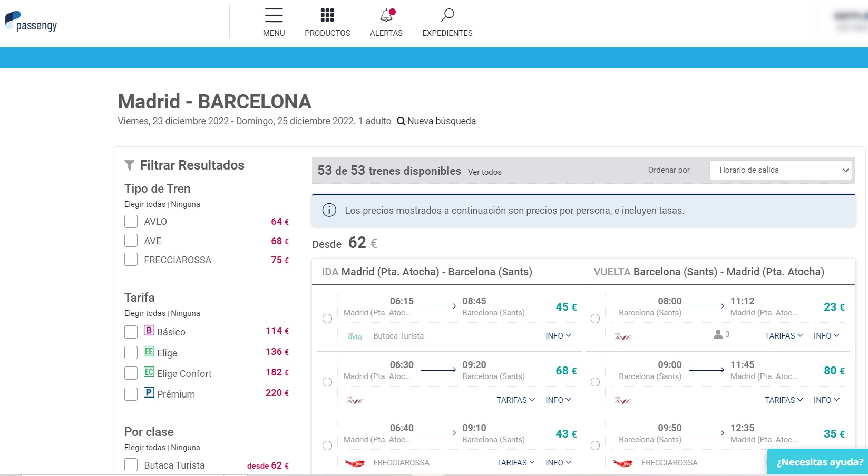Screen dimensions: 868x476
Task: Click the Ver todos link
Action: [484, 172]
